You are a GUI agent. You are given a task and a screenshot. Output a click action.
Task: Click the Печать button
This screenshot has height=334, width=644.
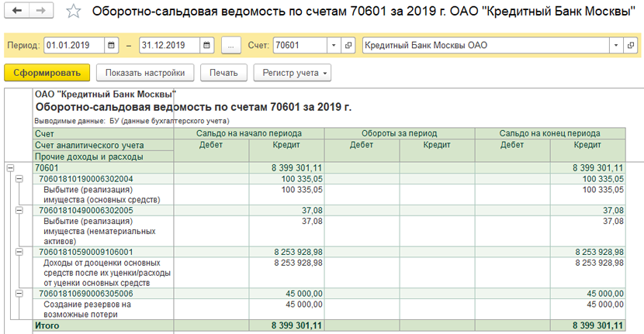coord(223,74)
